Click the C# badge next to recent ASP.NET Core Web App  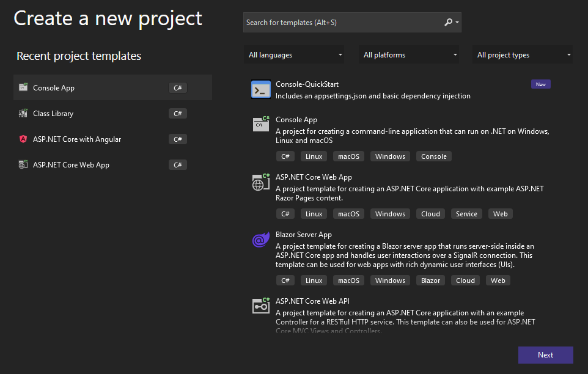coord(178,165)
